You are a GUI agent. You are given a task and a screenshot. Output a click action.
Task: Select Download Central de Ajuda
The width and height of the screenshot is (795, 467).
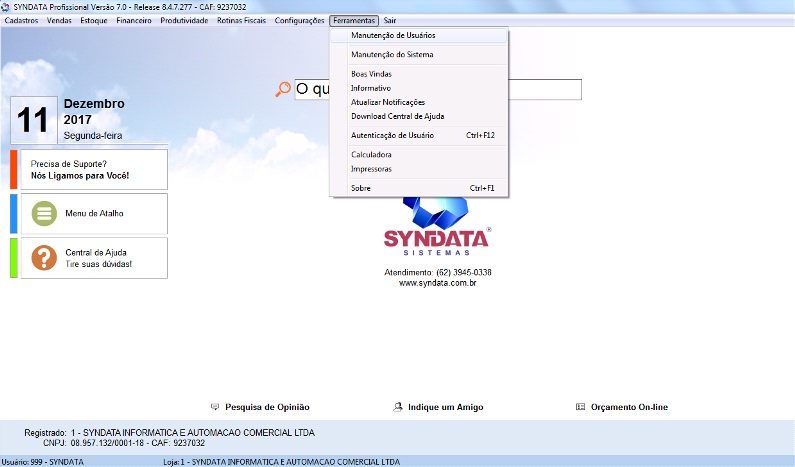419,117
